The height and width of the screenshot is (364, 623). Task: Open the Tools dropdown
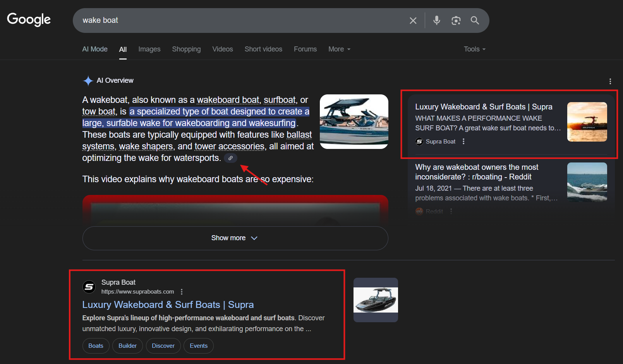coord(475,49)
